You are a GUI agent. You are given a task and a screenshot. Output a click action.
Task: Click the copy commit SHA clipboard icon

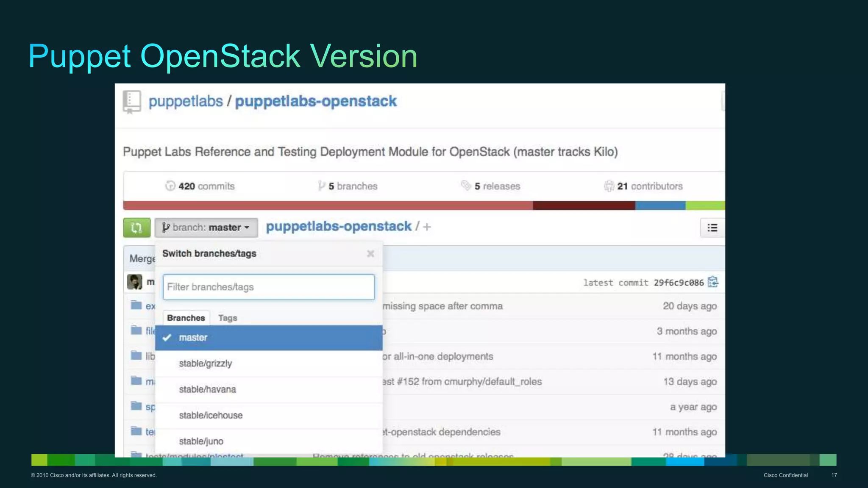point(713,282)
